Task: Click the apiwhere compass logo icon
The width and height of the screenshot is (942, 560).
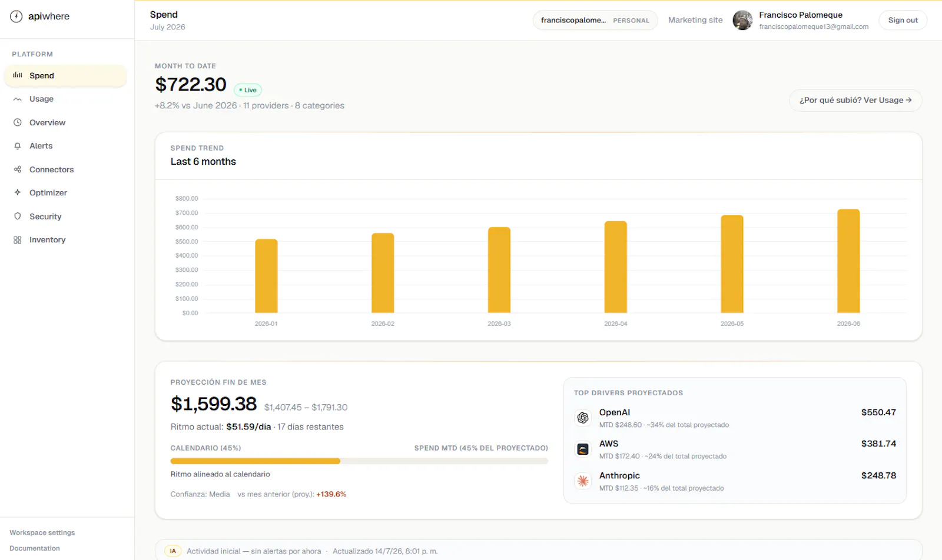Action: coord(16,16)
